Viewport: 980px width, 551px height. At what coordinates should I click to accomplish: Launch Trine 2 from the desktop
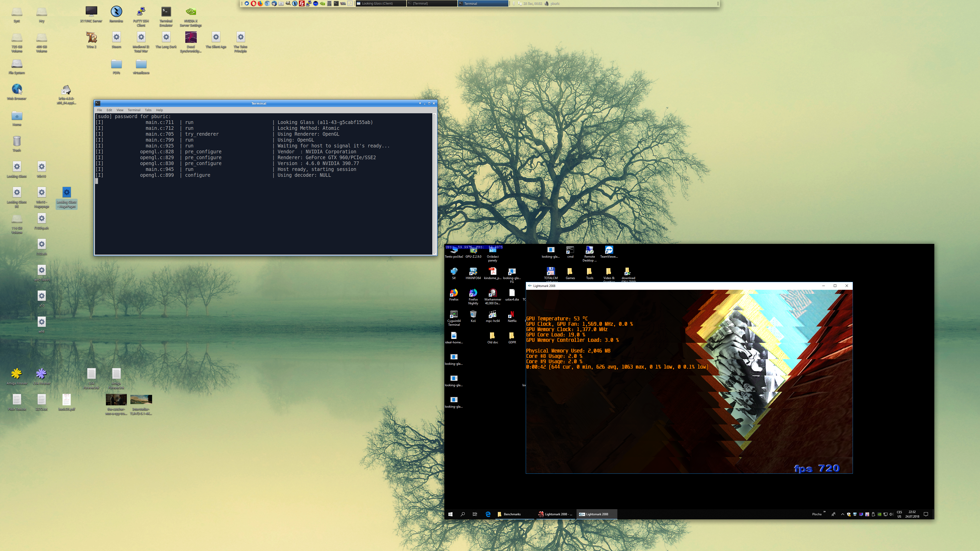pyautogui.click(x=91, y=40)
